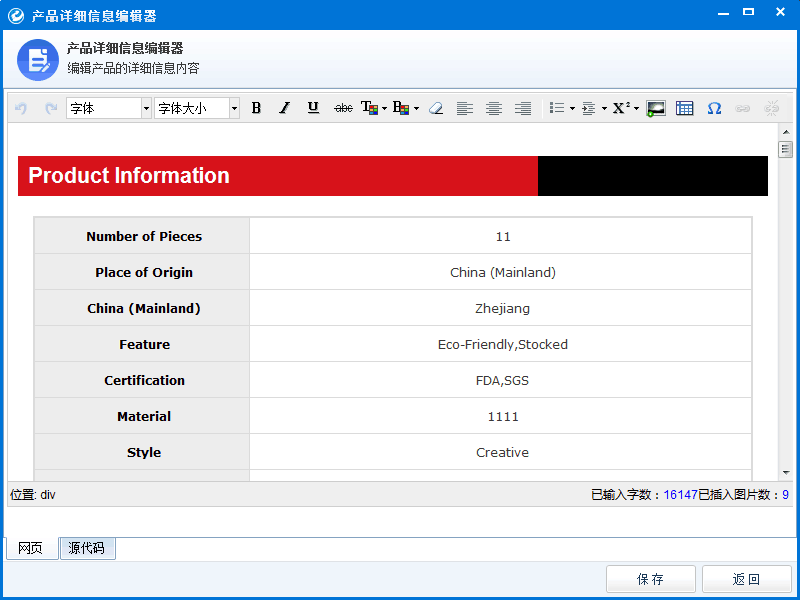Insert special character with omega icon

[714, 108]
